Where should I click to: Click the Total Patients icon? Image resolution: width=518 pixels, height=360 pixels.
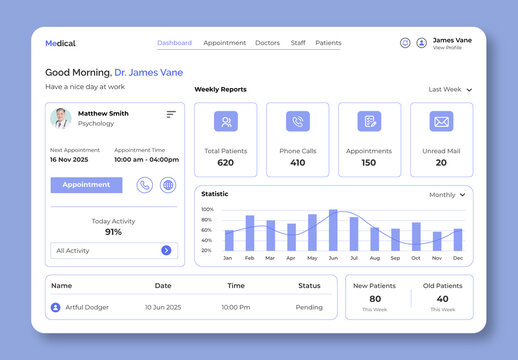pos(226,121)
